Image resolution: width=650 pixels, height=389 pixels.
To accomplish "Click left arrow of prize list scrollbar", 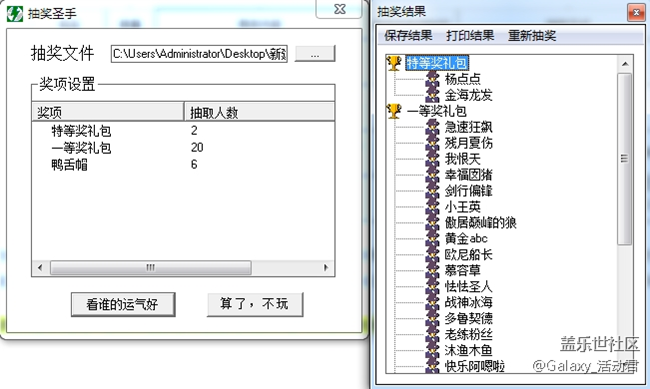I will (40, 267).
